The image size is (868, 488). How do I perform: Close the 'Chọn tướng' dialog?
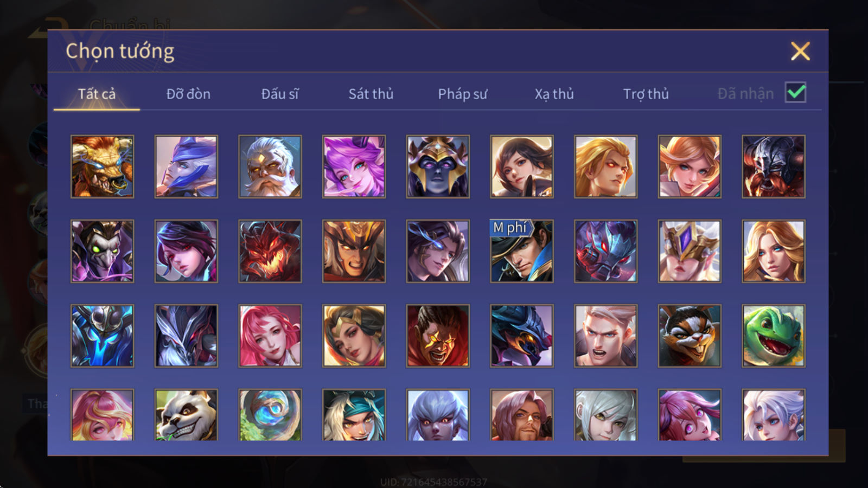pyautogui.click(x=800, y=51)
